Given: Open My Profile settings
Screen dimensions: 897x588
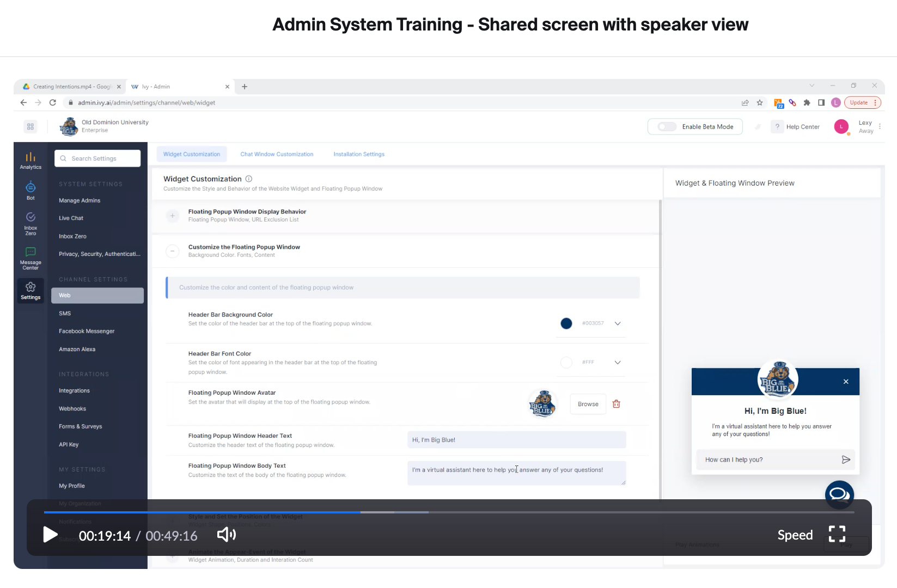Looking at the screenshot, I should click(x=72, y=486).
